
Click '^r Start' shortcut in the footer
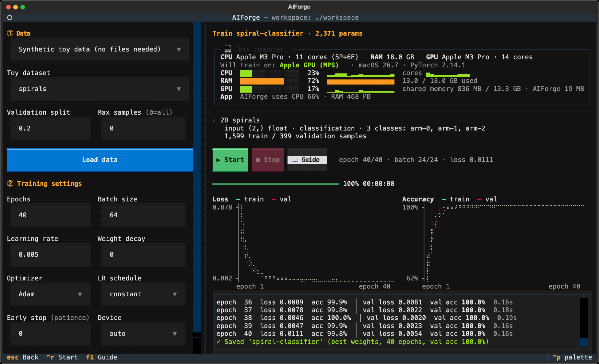(62, 357)
